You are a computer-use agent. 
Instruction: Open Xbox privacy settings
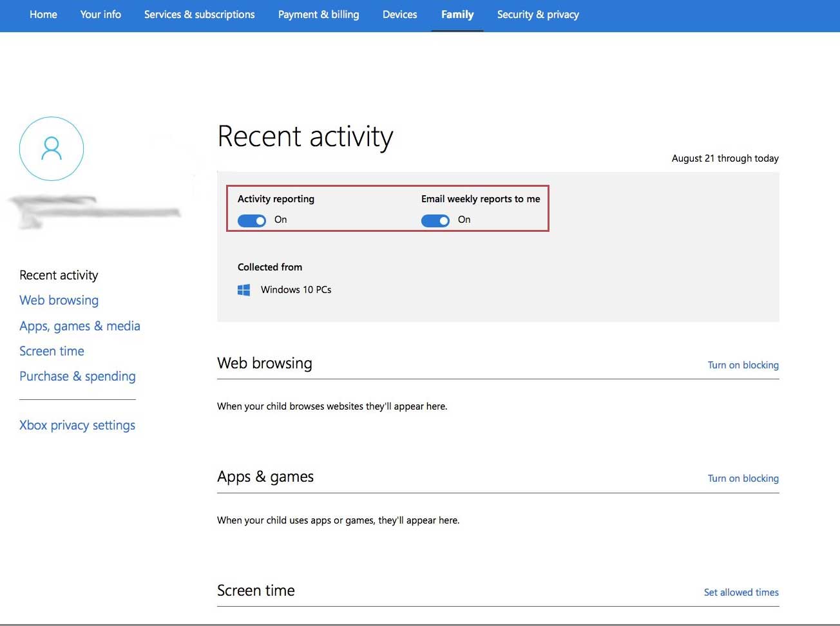(77, 425)
